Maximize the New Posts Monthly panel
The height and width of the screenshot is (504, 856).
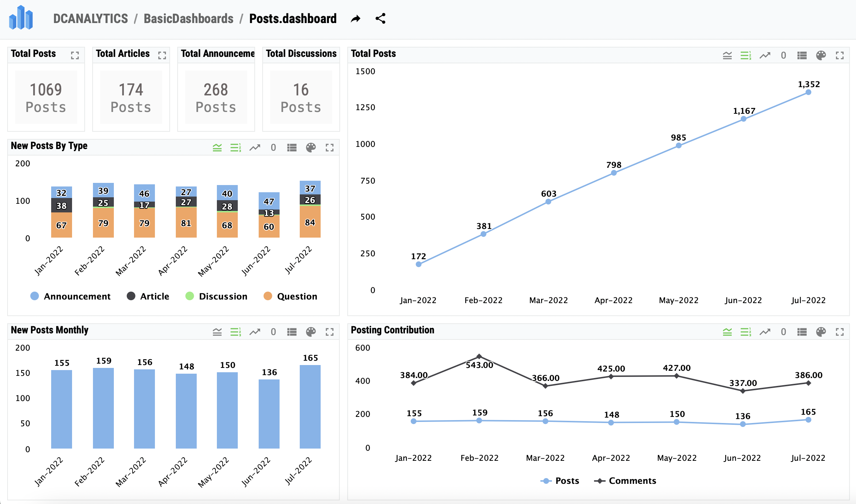tap(330, 332)
